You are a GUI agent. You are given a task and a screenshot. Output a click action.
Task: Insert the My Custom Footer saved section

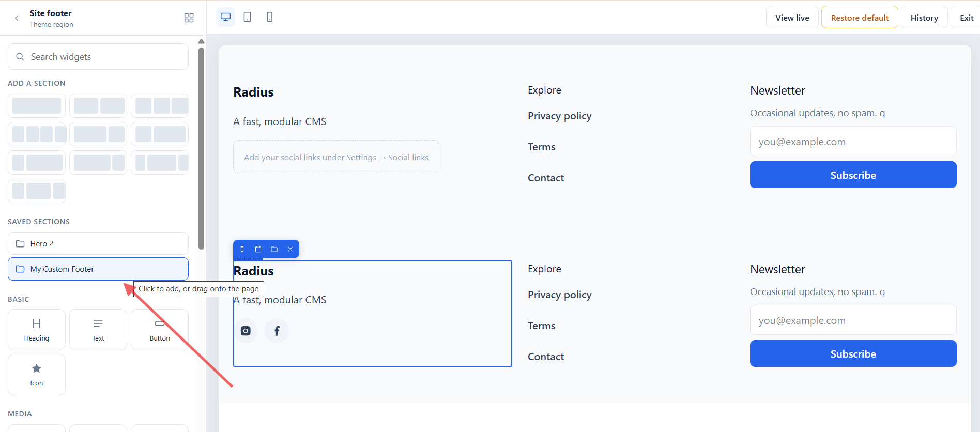pyautogui.click(x=98, y=269)
